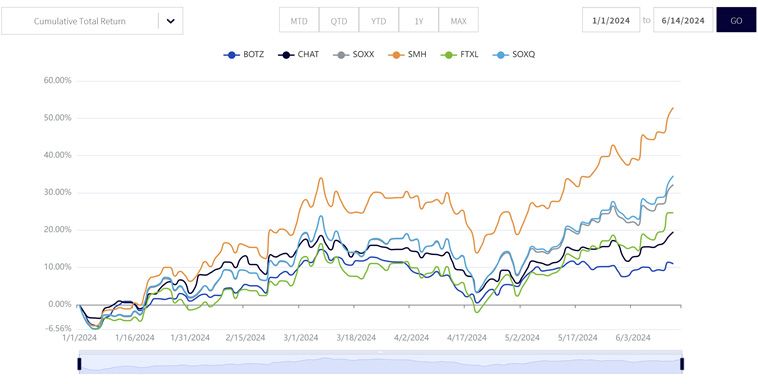Choose the 1Y time range

point(419,21)
